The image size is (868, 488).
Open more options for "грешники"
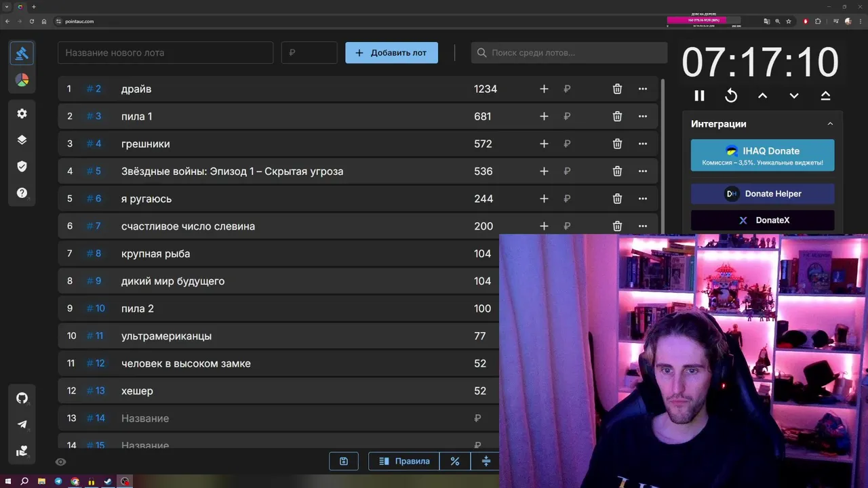click(x=643, y=144)
